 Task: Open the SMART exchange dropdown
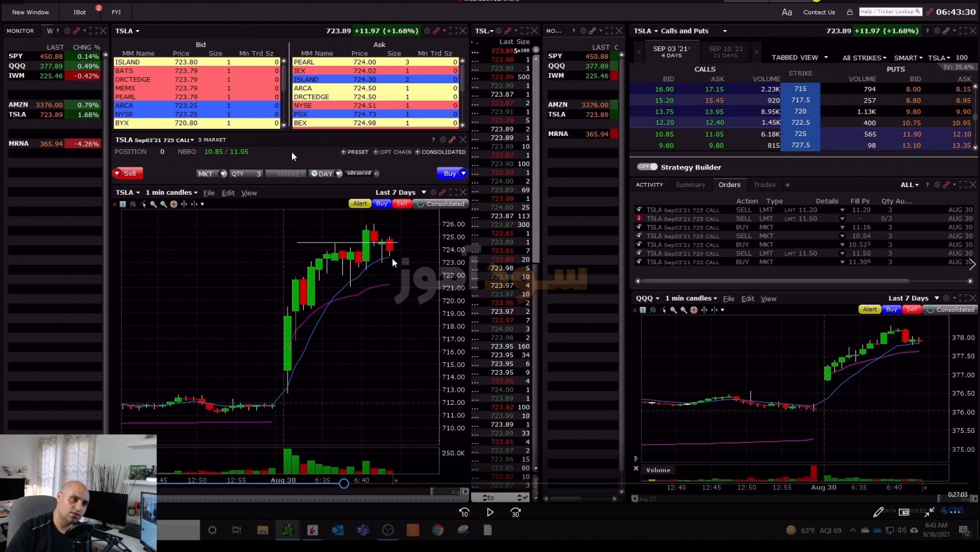click(x=908, y=57)
